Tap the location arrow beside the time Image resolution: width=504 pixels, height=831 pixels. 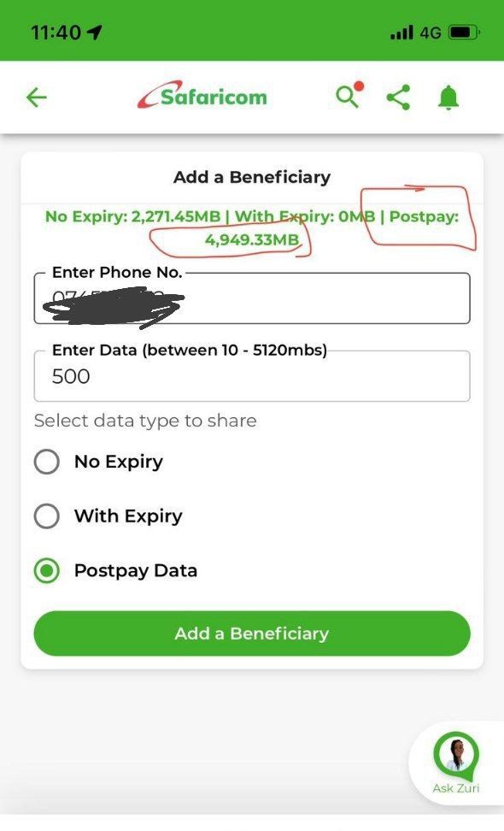click(x=94, y=32)
